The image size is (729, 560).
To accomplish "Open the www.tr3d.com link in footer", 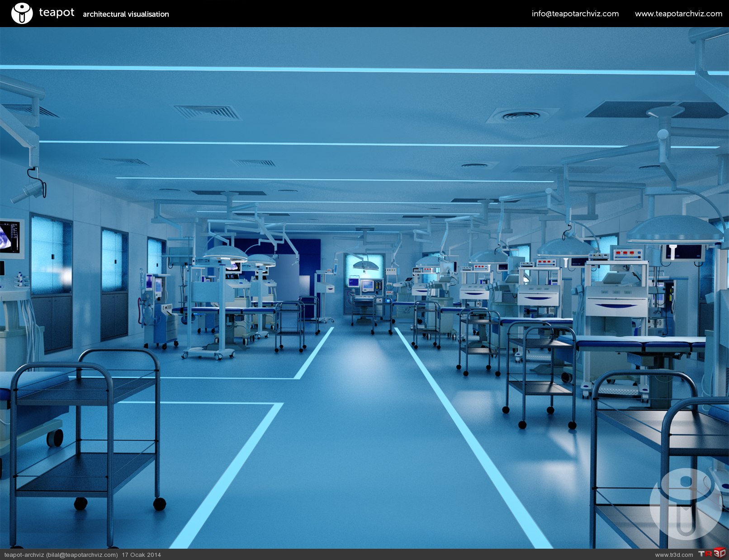I will (674, 555).
